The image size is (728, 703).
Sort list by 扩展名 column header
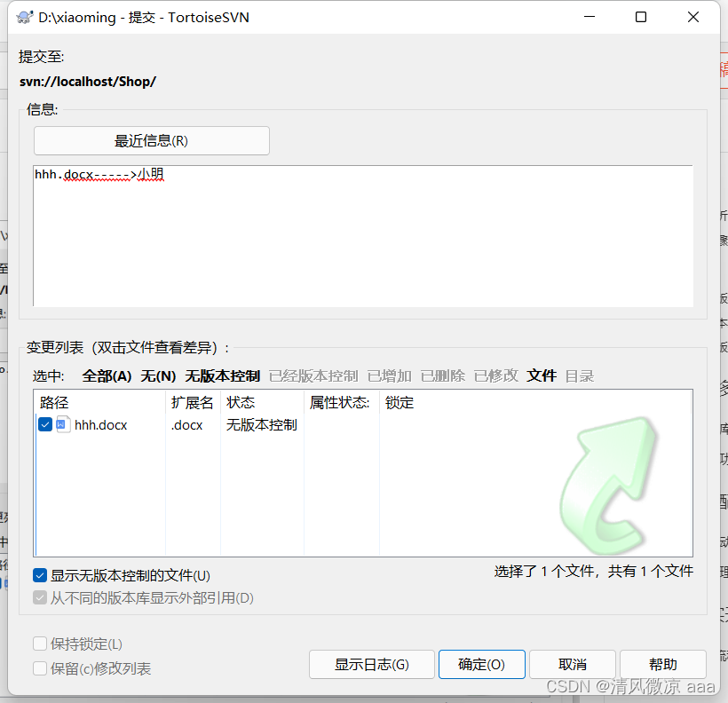pos(193,402)
